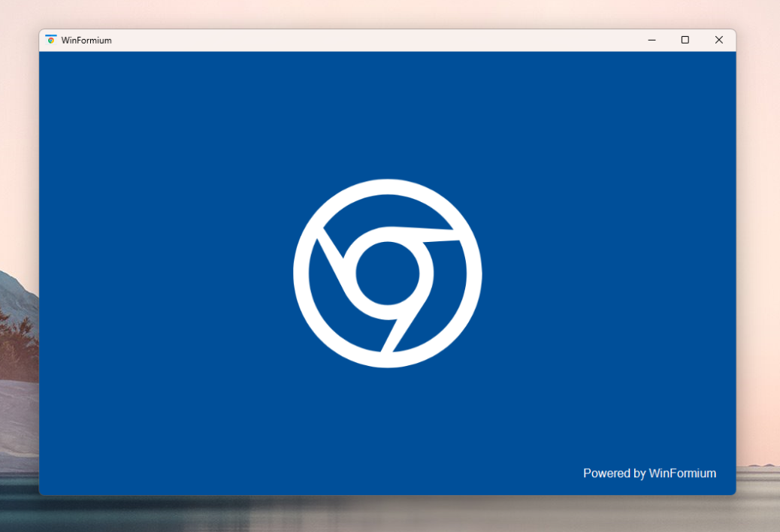Click the inner circle of the Chromium logo
Image resolution: width=780 pixels, height=532 pixels.
(387, 274)
